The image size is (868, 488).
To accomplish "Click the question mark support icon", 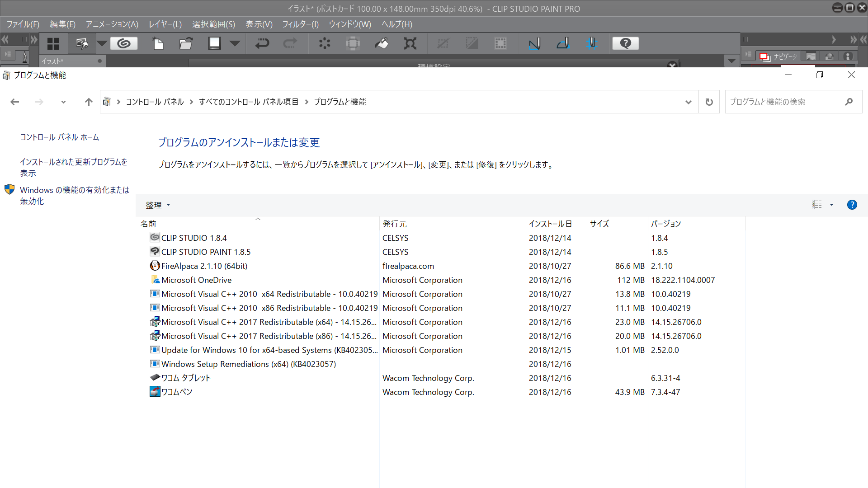I will point(625,43).
